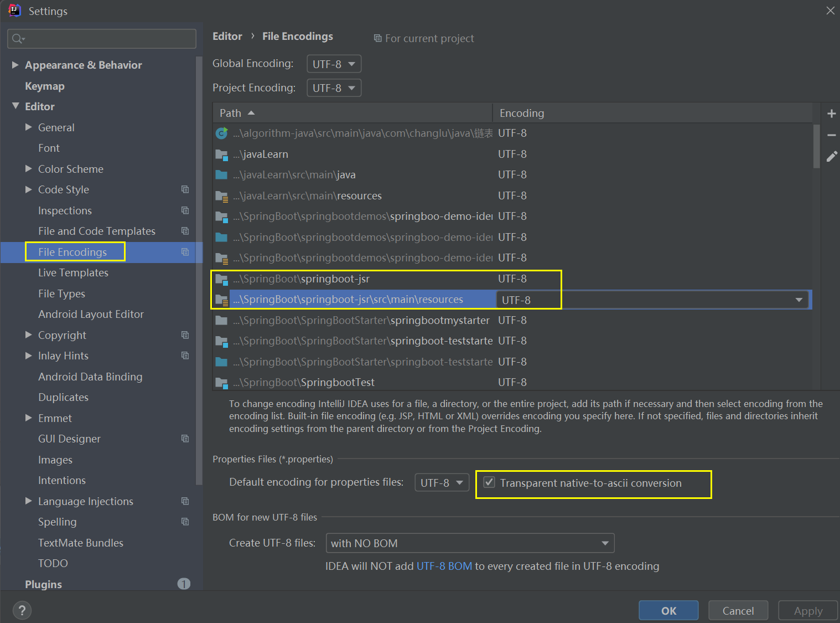This screenshot has height=623, width=840.
Task: Select File Types settings page
Action: click(61, 294)
